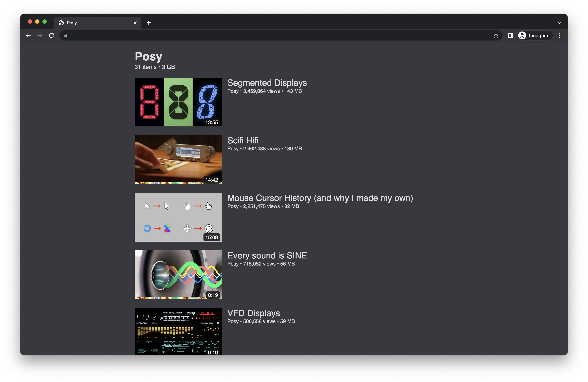
Task: Click the forward navigation arrow
Action: [x=40, y=35]
